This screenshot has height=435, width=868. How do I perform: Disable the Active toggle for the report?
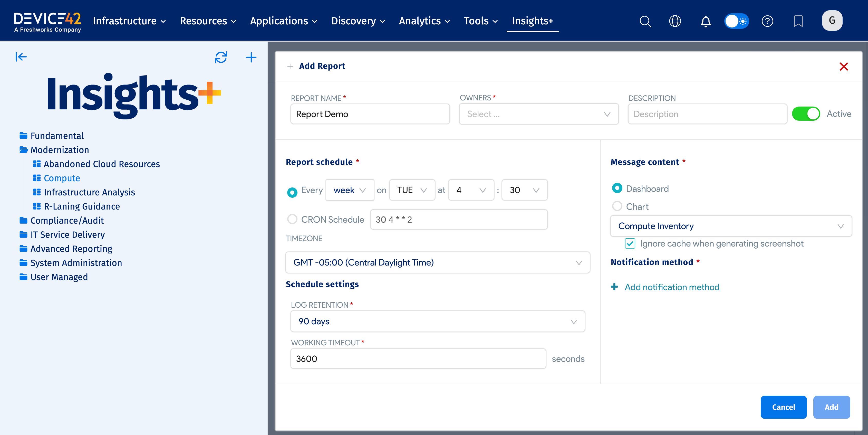pos(806,114)
